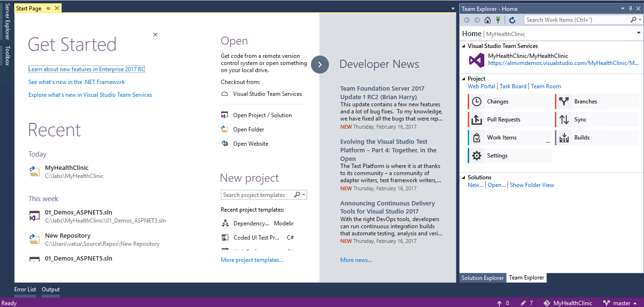644x307 pixels.
Task: Open the Team Explorer Settings tile
Action: (509, 156)
